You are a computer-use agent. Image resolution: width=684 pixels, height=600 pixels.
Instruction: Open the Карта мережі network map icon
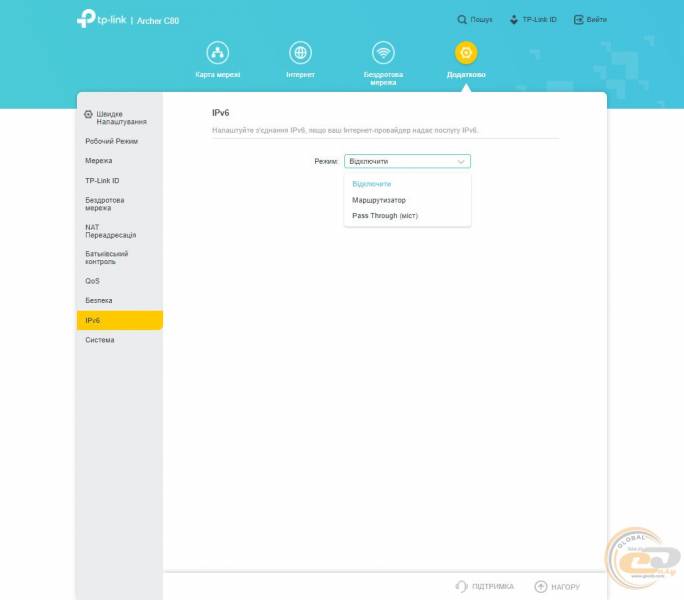[x=217, y=53]
